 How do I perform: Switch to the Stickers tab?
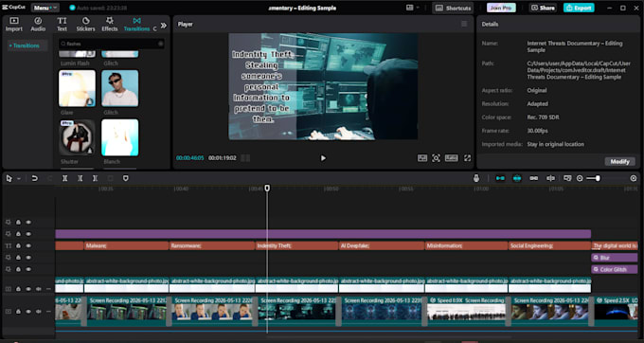coord(85,25)
